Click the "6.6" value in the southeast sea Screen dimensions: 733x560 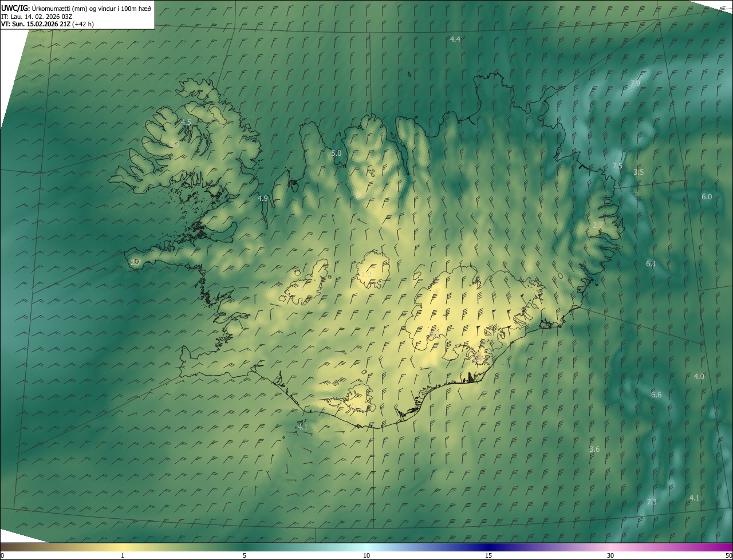point(656,395)
